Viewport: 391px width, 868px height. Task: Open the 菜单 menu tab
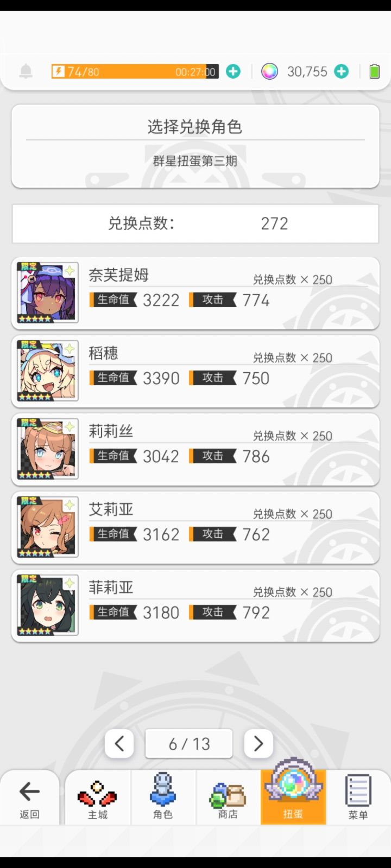[x=358, y=796]
